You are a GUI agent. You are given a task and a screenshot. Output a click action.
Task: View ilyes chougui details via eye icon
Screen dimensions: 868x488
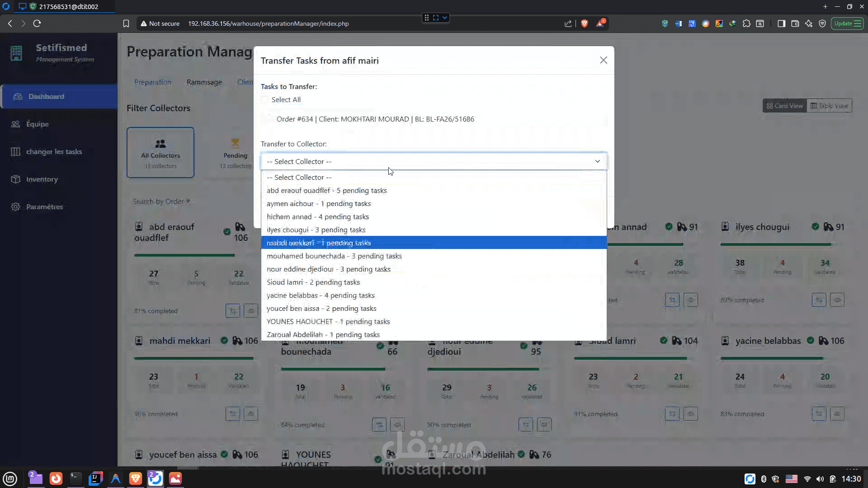(837, 300)
